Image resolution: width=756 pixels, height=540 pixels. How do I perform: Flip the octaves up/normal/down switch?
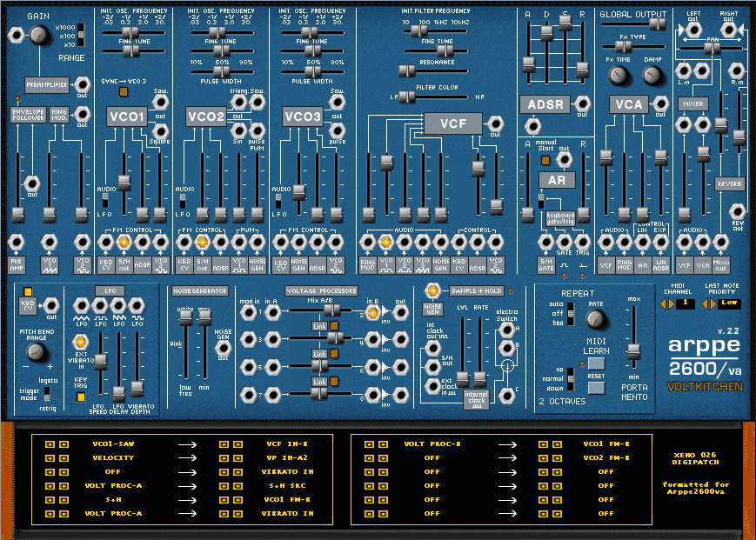point(571,380)
